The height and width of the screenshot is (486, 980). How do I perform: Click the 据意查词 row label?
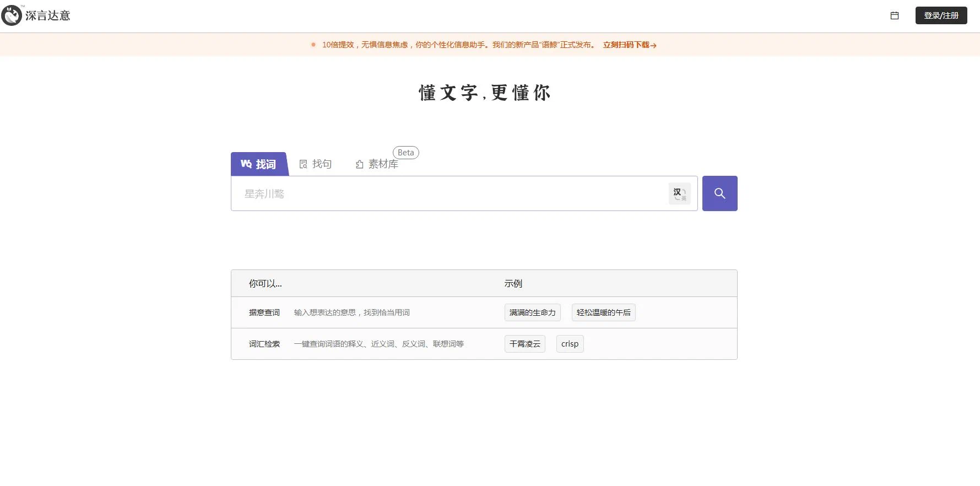pos(264,312)
